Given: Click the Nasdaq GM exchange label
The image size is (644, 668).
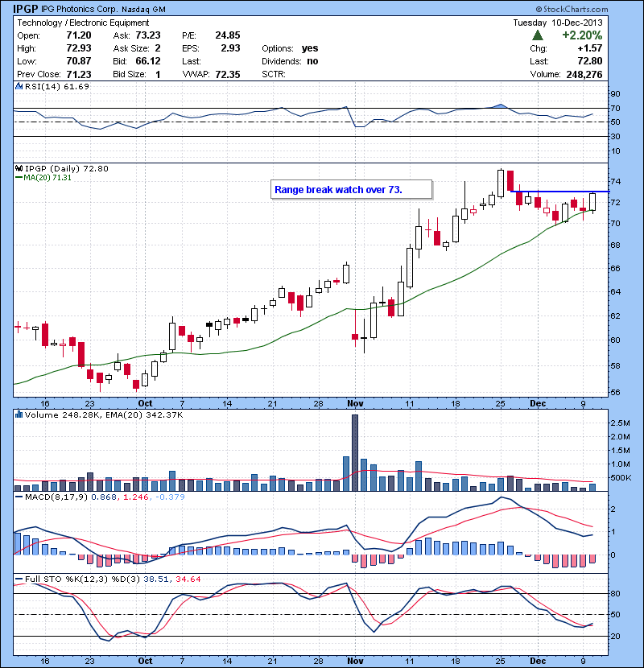Looking at the screenshot, I should click(x=143, y=10).
